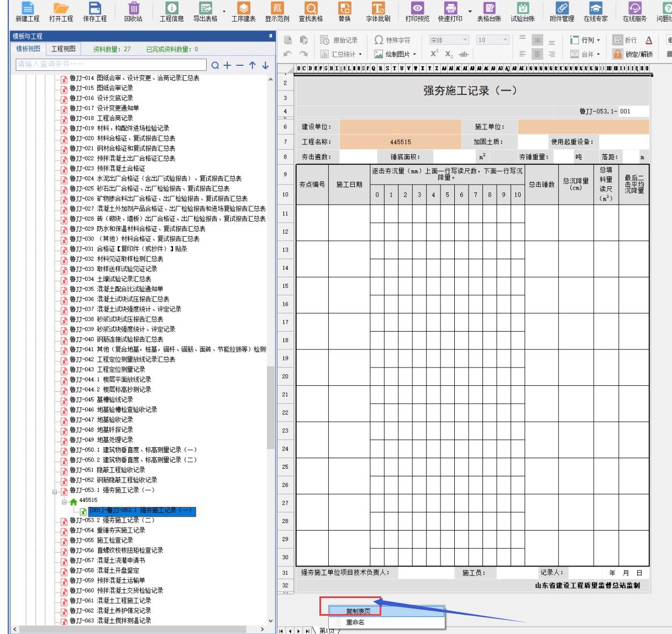Click the 建设单位 input cell
This screenshot has width=672, height=634.
401,127
